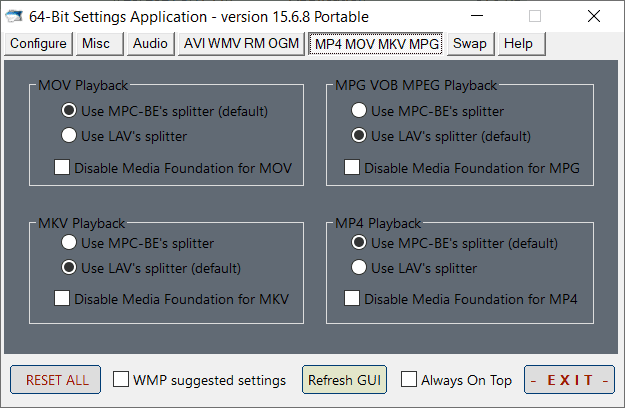Viewport: 625px width, 408px height.
Task: Select MPC-BE's splitter for MPG playback
Action: (x=360, y=111)
